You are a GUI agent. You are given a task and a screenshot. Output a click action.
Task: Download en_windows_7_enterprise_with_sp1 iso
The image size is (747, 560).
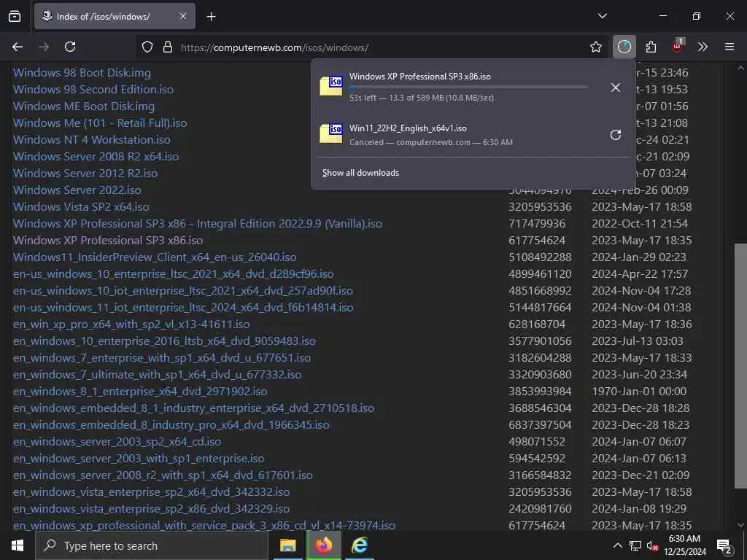click(162, 357)
